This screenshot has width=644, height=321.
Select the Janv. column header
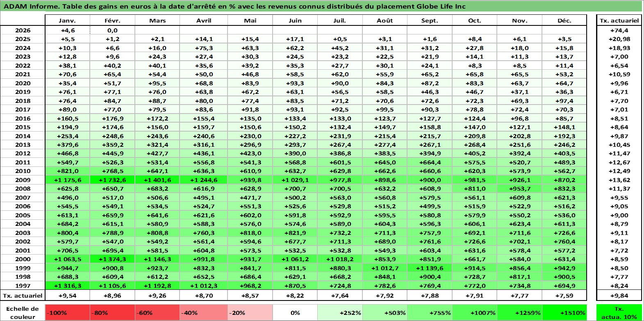67,20
